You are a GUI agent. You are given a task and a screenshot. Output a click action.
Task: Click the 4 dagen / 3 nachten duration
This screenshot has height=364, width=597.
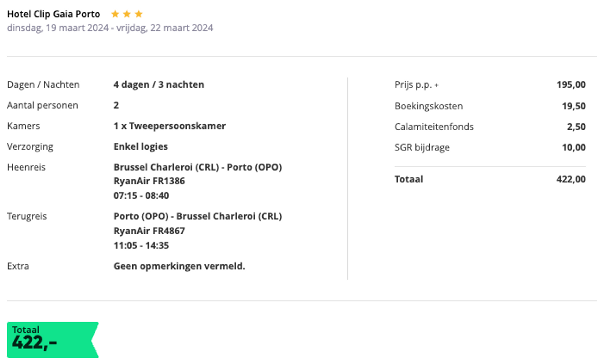(x=159, y=85)
